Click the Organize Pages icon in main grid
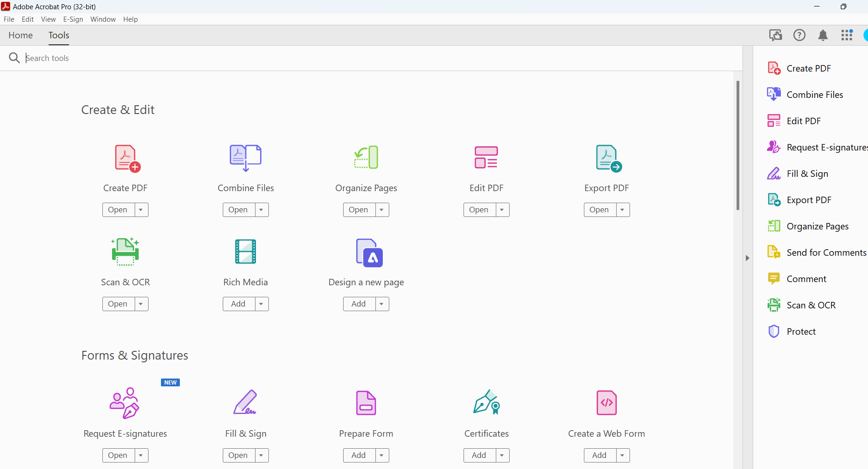Image resolution: width=868 pixels, height=469 pixels. [366, 157]
